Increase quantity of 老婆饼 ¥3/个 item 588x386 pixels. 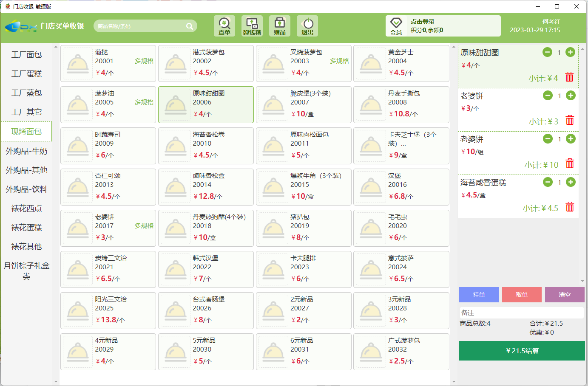point(571,96)
